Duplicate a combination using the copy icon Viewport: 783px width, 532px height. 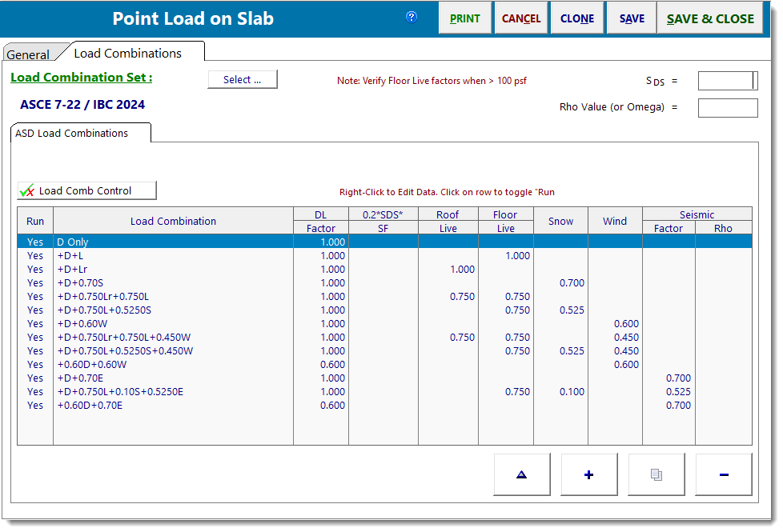point(656,474)
